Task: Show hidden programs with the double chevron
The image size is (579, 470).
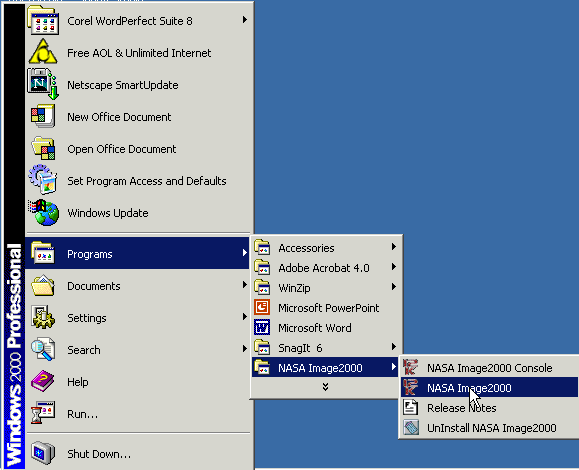Action: (x=325, y=387)
